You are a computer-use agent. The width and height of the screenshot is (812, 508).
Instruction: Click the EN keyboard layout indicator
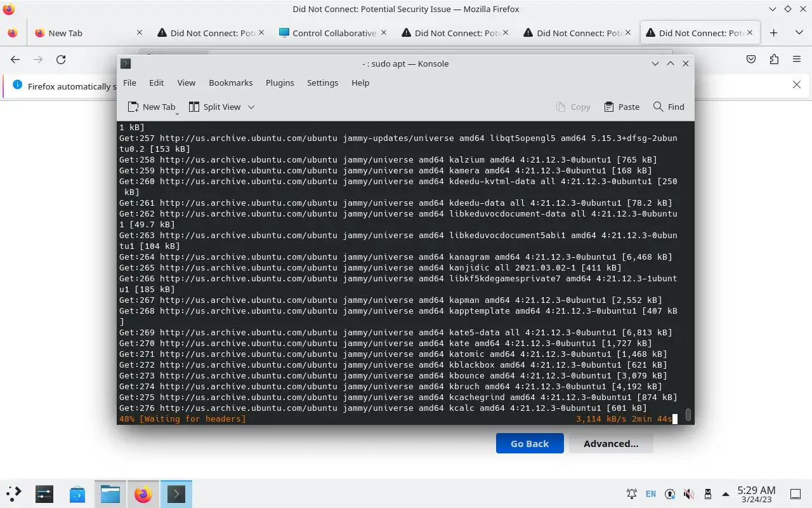(651, 493)
